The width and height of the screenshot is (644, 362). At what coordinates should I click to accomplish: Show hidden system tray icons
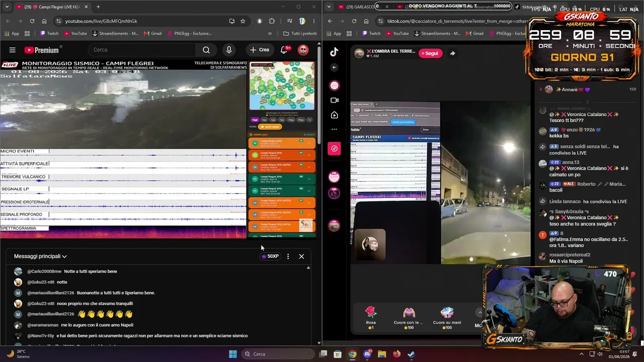point(582,354)
